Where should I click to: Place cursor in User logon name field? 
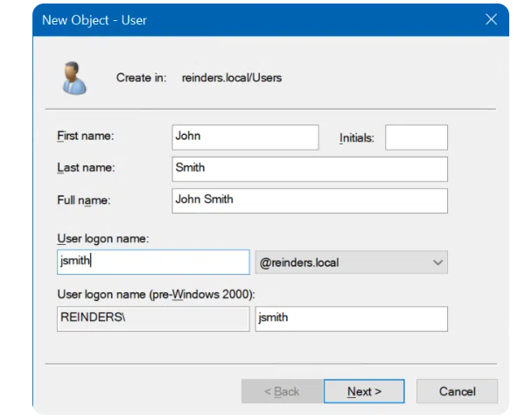coord(153,262)
